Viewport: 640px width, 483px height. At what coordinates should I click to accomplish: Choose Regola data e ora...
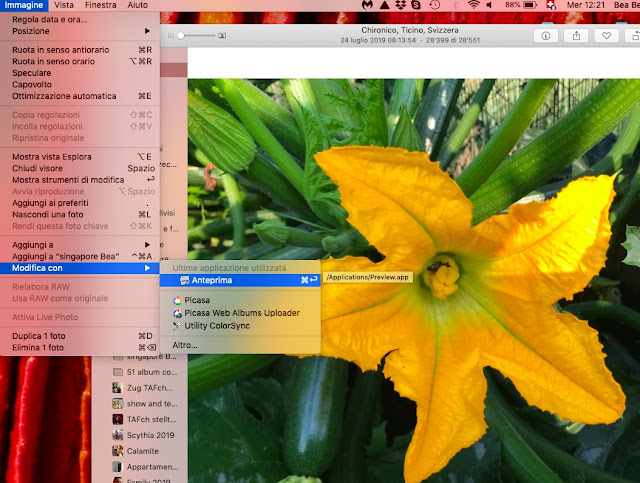(x=80, y=20)
